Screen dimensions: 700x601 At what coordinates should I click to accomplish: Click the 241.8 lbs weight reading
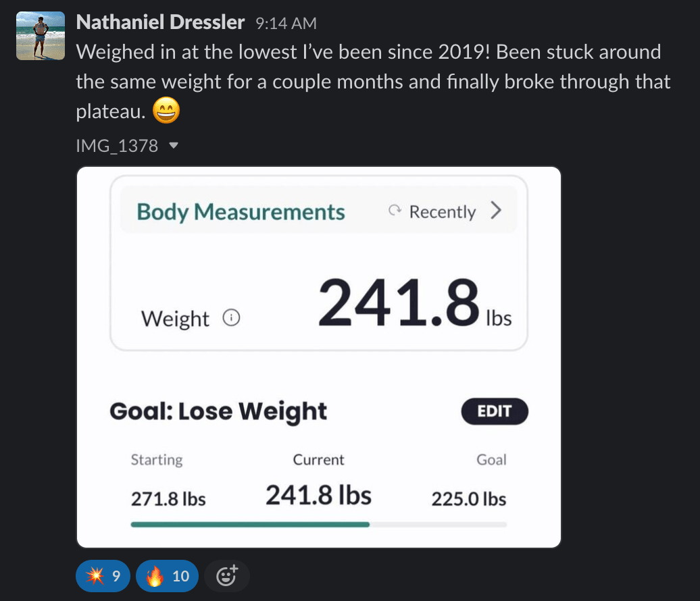pos(415,303)
